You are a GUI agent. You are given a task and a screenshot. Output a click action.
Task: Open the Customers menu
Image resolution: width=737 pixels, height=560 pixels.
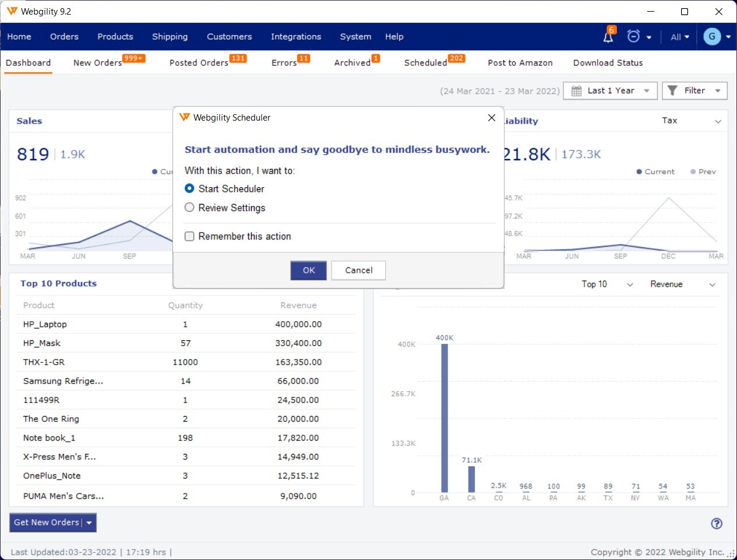coord(230,36)
